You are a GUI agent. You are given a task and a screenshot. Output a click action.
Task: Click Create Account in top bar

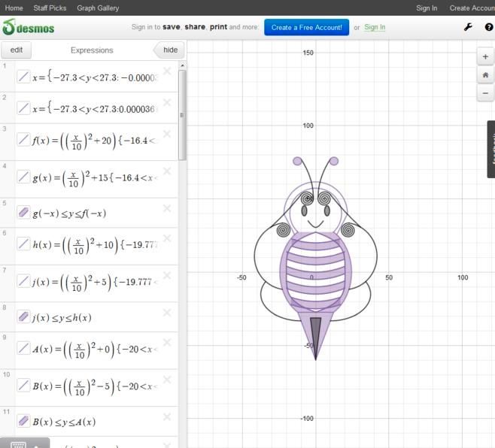point(472,8)
